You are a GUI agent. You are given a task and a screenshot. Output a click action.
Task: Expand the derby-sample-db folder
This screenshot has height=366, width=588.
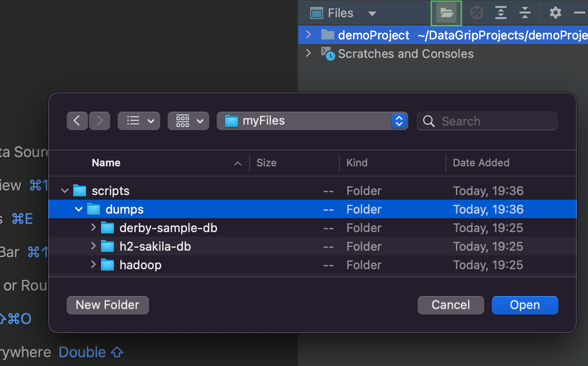93,227
